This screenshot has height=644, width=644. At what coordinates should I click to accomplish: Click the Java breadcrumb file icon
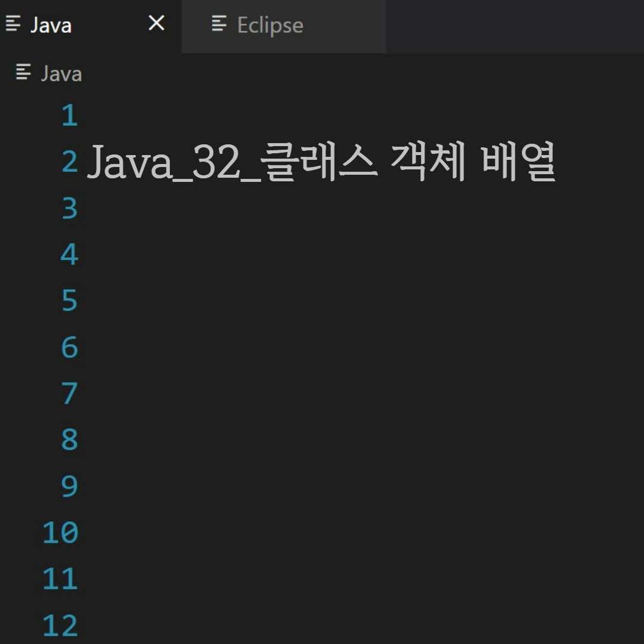pyautogui.click(x=23, y=72)
